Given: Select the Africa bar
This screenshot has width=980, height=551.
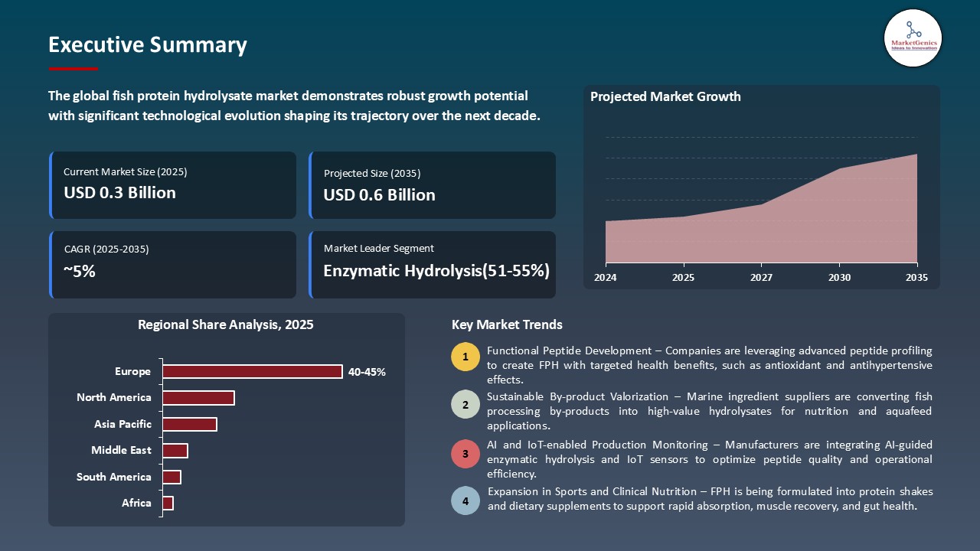Looking at the screenshot, I should (168, 503).
